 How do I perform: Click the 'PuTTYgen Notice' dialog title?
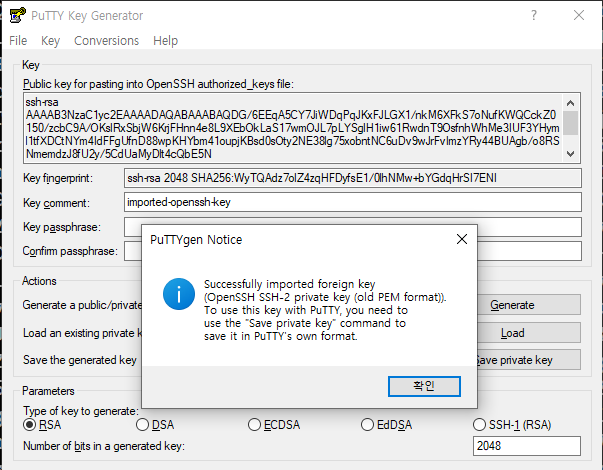click(x=196, y=240)
